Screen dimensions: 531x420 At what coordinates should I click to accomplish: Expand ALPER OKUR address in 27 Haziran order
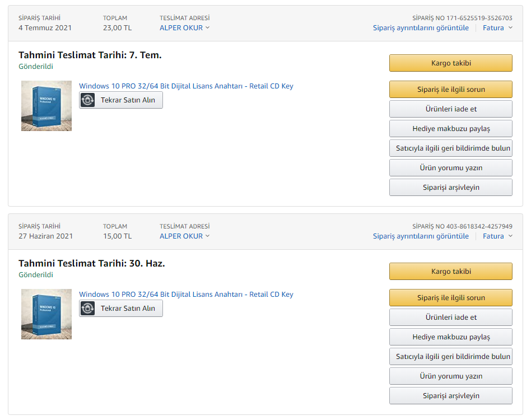184,236
